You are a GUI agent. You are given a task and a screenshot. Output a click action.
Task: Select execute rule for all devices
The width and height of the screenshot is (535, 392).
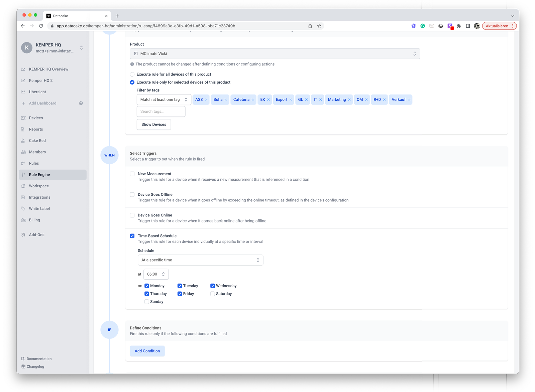(x=132, y=74)
